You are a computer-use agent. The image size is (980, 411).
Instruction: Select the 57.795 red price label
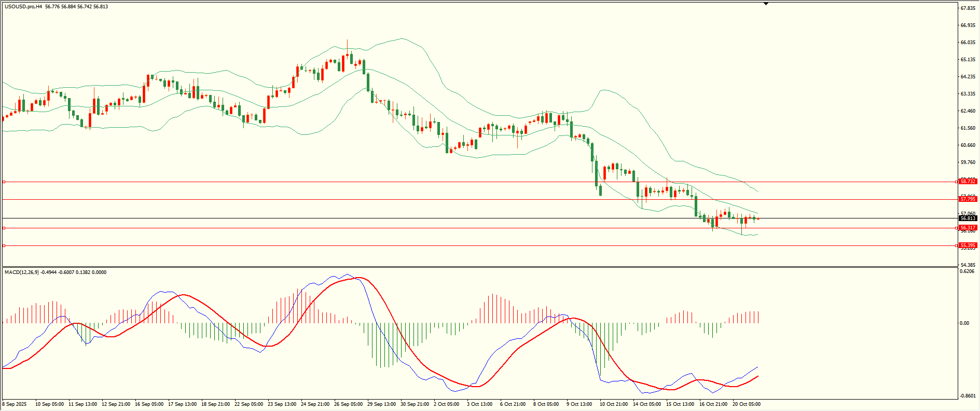tap(968, 199)
